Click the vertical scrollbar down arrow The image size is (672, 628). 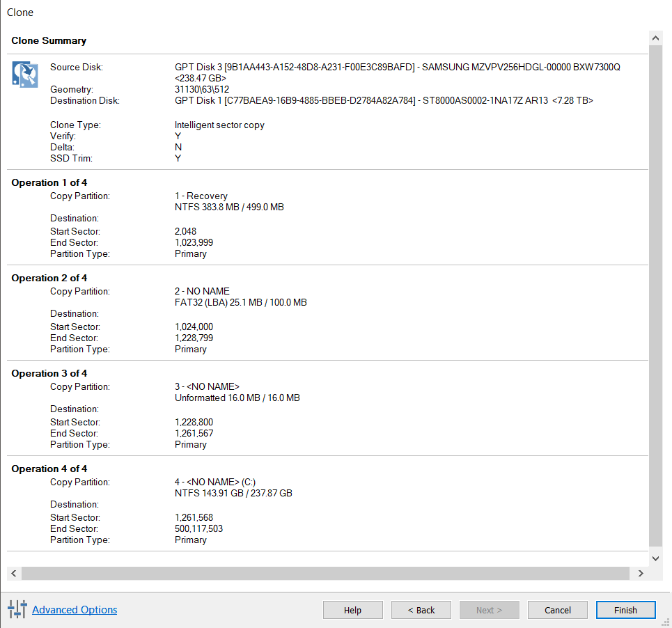pos(655,558)
